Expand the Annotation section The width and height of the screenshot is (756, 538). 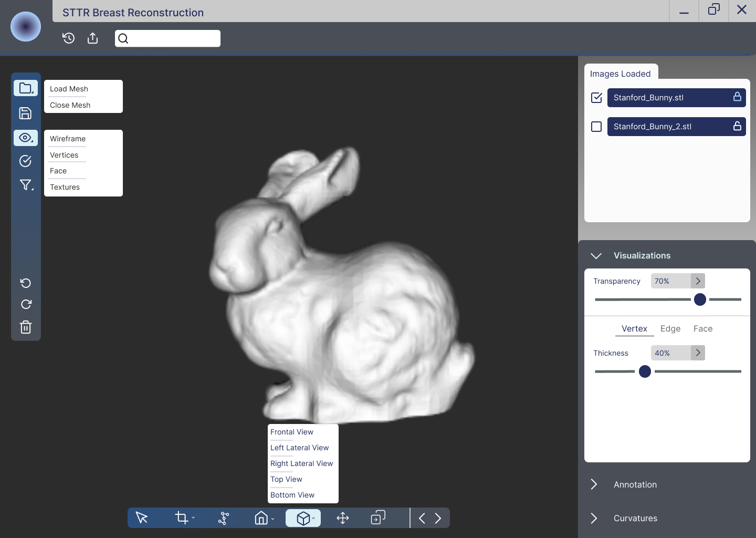(594, 484)
